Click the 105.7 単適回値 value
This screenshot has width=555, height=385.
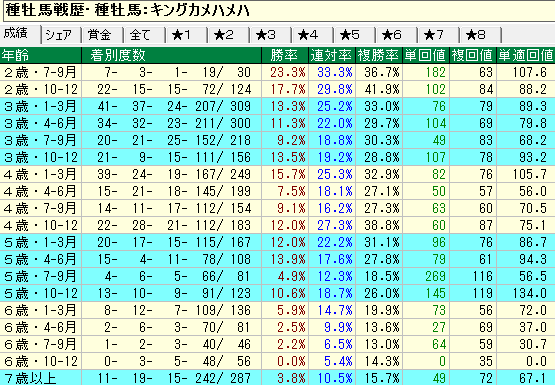coord(530,174)
